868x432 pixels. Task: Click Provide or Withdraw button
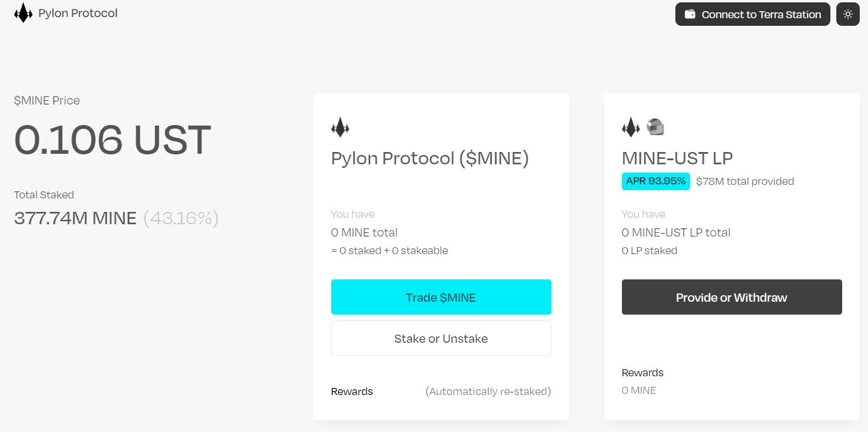pos(731,297)
